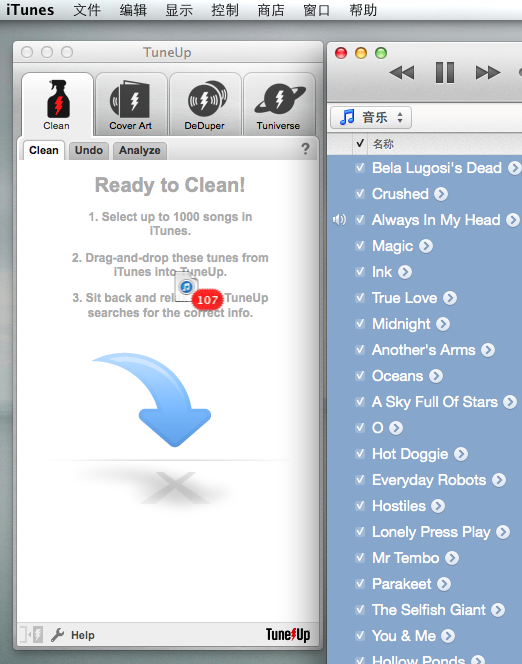
Task: Open the iTunes application menu
Action: [x=30, y=10]
